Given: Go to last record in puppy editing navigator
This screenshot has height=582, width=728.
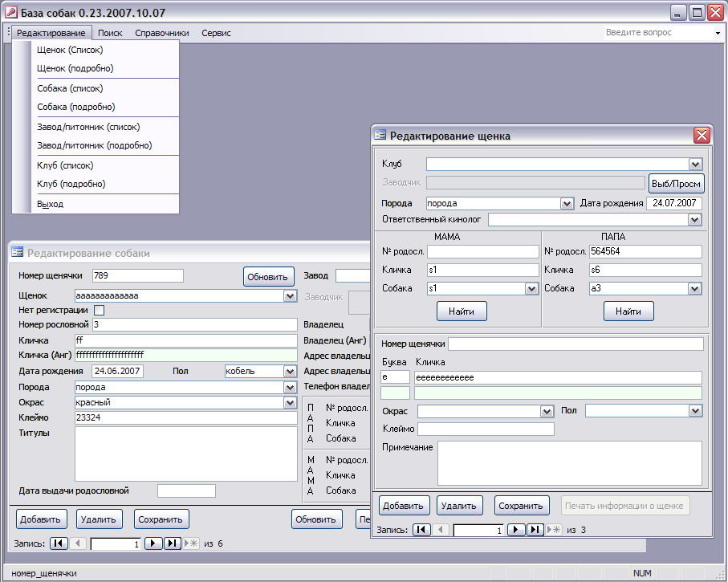Looking at the screenshot, I should (x=535, y=530).
